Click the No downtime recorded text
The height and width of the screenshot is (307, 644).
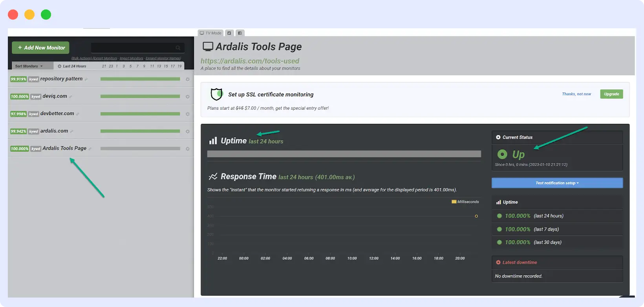(518, 276)
